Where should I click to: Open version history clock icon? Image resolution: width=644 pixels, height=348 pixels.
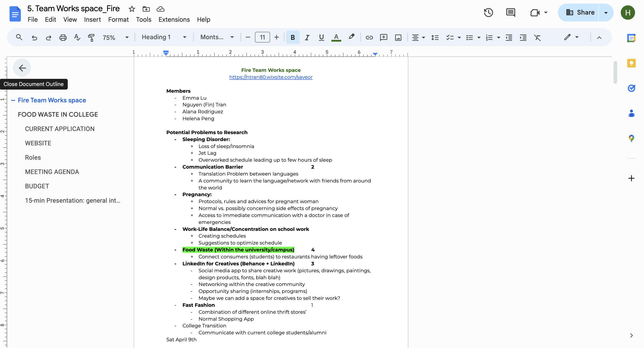[x=488, y=13]
